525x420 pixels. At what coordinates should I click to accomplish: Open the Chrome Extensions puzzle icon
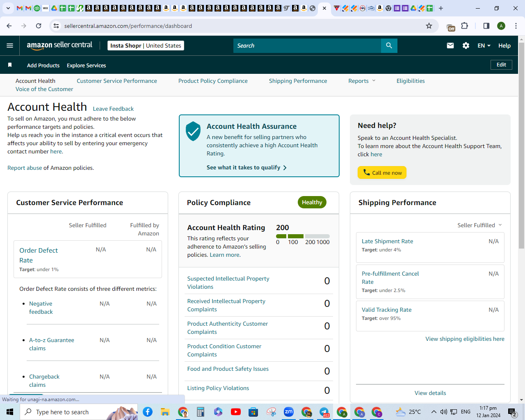coord(465,26)
